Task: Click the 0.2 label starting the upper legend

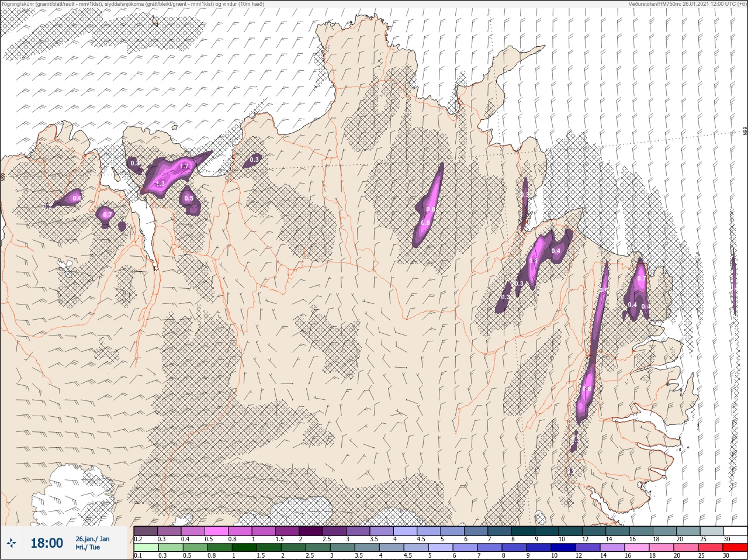Action: point(138,538)
